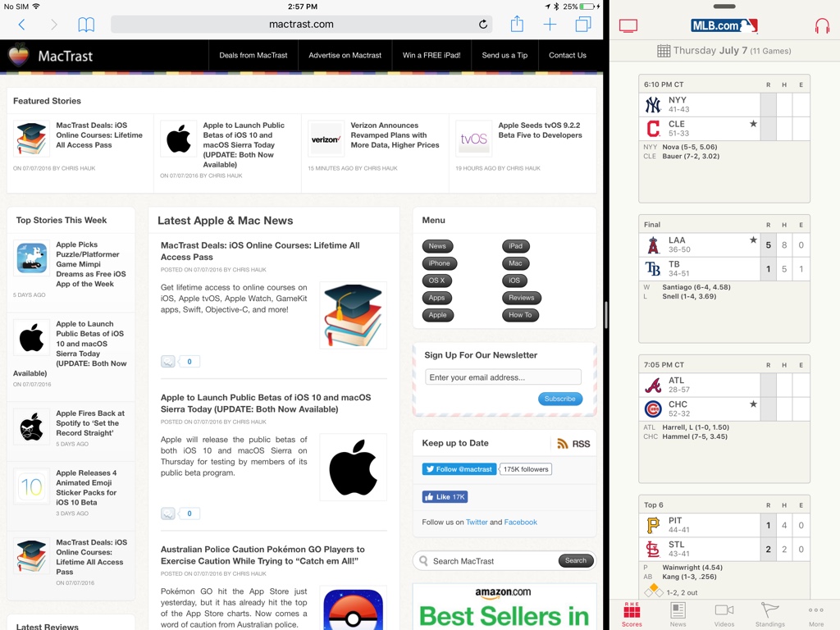Go back with Safari back arrow
The width and height of the screenshot is (840, 630).
(x=22, y=25)
